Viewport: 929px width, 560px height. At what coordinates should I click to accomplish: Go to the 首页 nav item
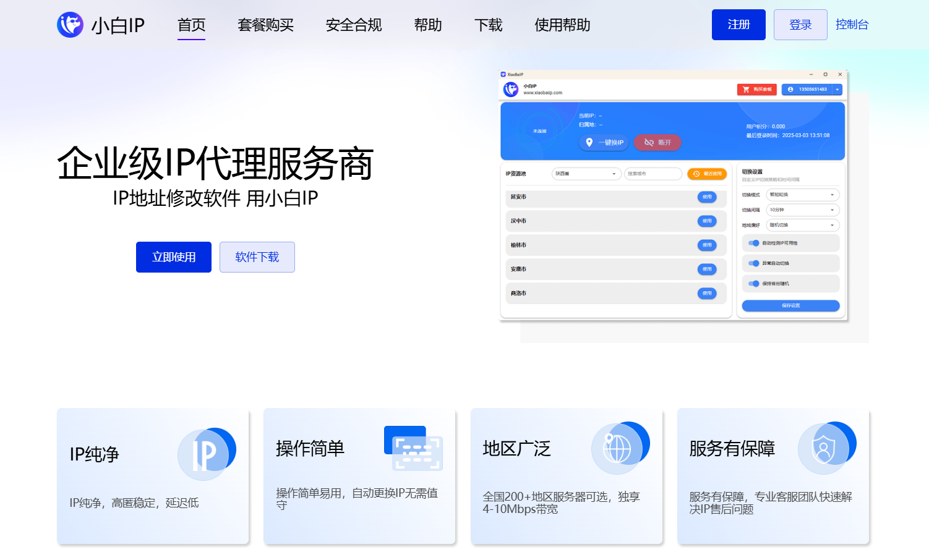[x=191, y=25]
